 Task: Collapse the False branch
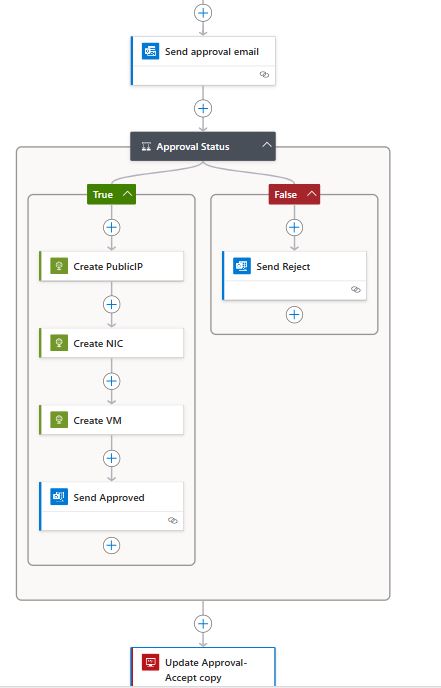(312, 194)
